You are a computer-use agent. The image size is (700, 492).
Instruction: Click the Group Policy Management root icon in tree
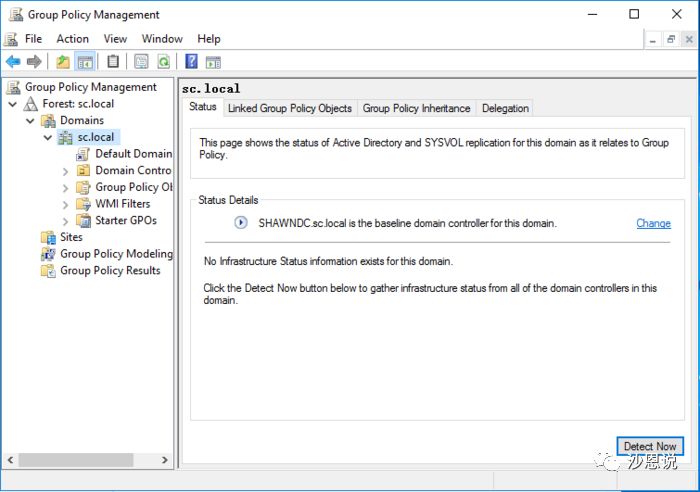(x=14, y=87)
